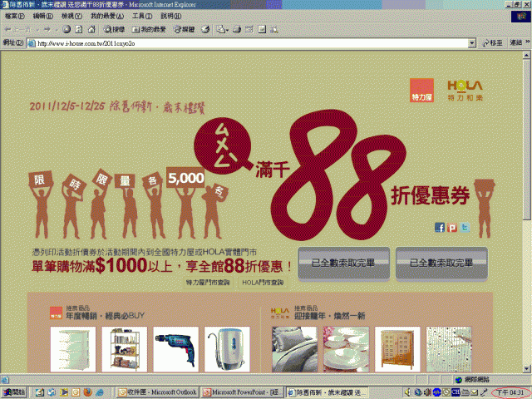
Task: Click the second 已全數索取完畢 coupon button
Action: [441, 264]
